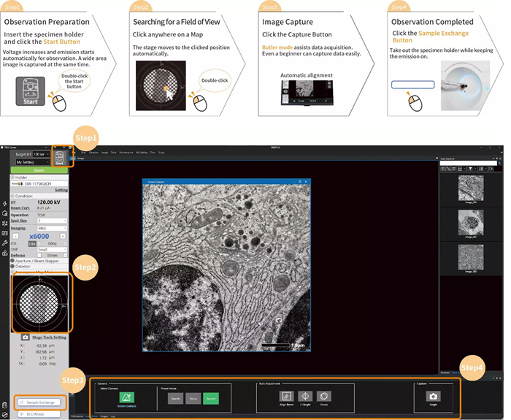Click the Z Height auto adjustment icon
Image resolution: width=511 pixels, height=420 pixels.
pos(305,396)
